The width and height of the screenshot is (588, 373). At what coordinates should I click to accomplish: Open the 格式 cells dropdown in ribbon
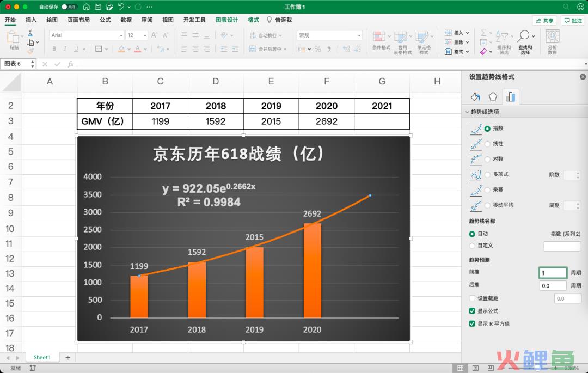click(x=467, y=52)
